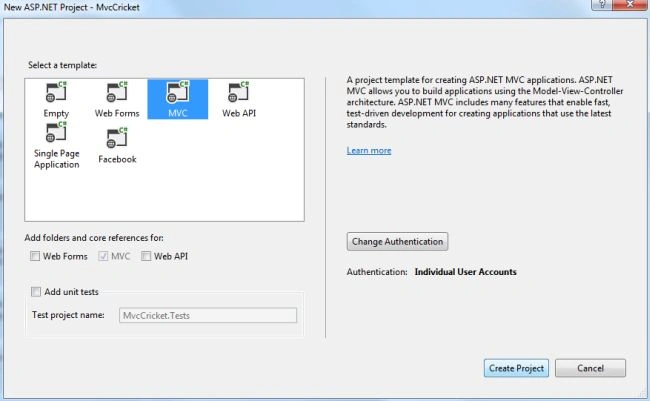Cancel the New ASP.NET Project dialog
The height and width of the screenshot is (401, 650).
click(x=590, y=368)
